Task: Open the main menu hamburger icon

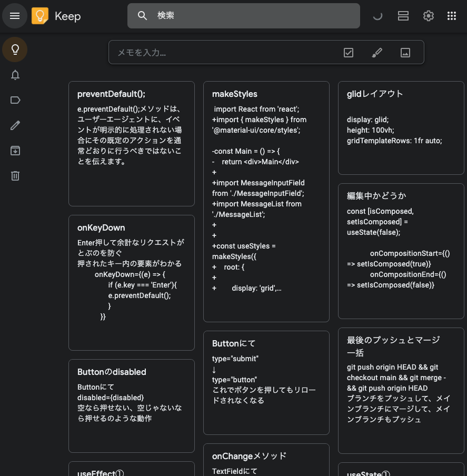Action: click(x=15, y=16)
